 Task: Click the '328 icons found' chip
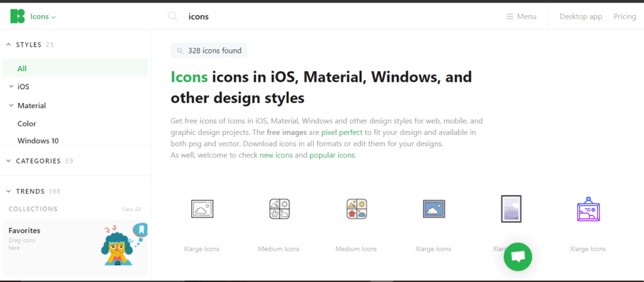click(209, 50)
